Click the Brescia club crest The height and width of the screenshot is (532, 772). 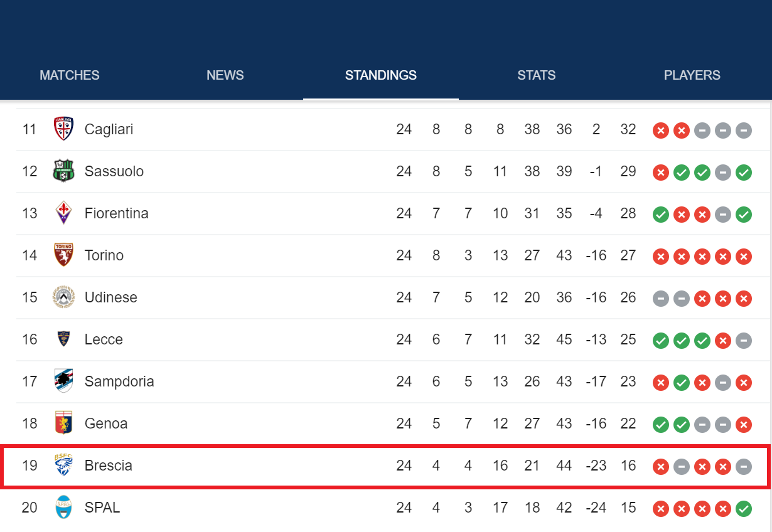coord(63,465)
